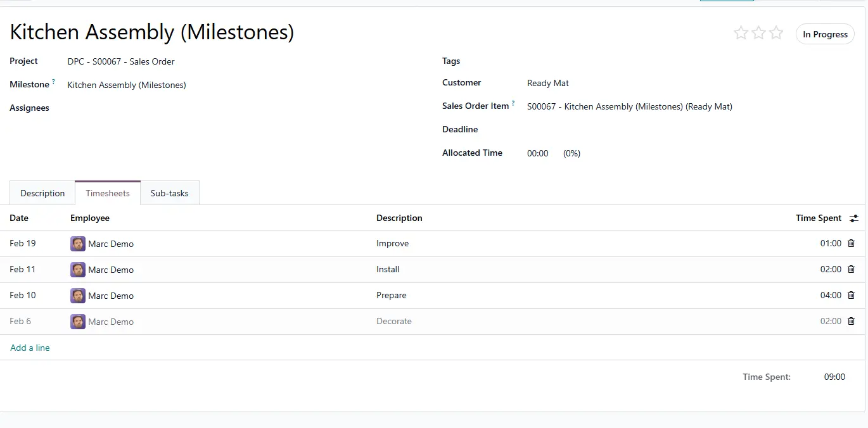868x428 pixels.
Task: Open the In Progress state selector
Action: tap(825, 34)
